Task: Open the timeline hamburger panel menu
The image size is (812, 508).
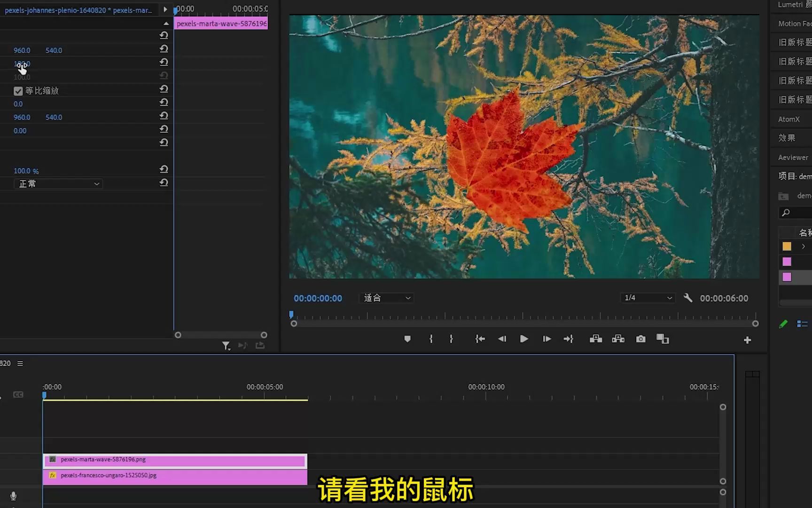Action: (20, 363)
